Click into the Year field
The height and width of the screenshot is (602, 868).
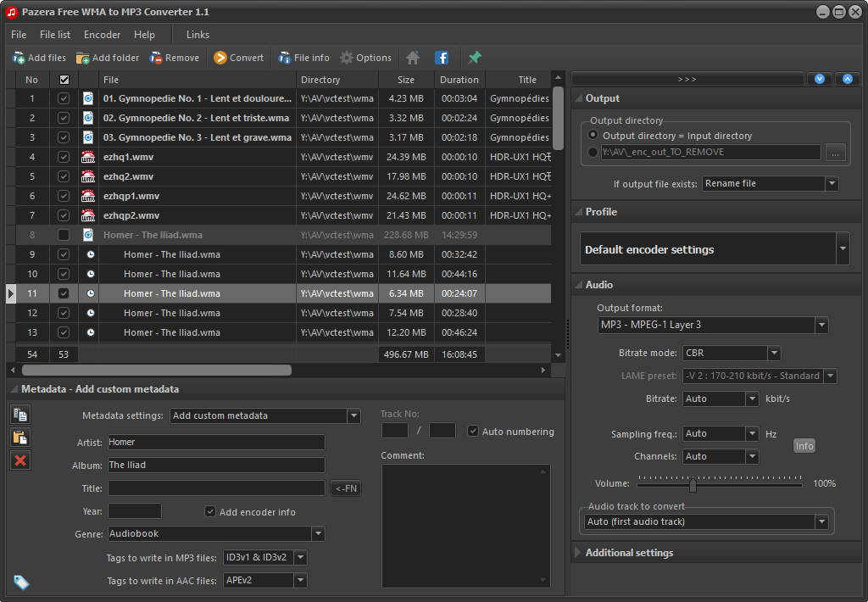(135, 510)
